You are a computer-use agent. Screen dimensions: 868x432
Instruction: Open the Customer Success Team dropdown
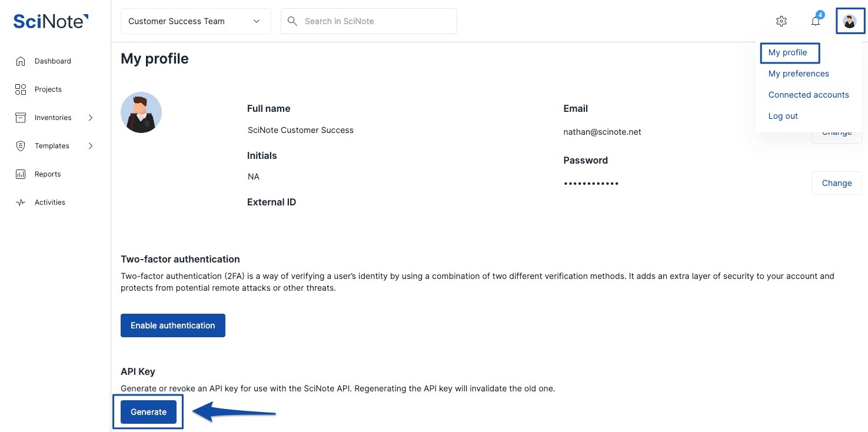coord(195,21)
